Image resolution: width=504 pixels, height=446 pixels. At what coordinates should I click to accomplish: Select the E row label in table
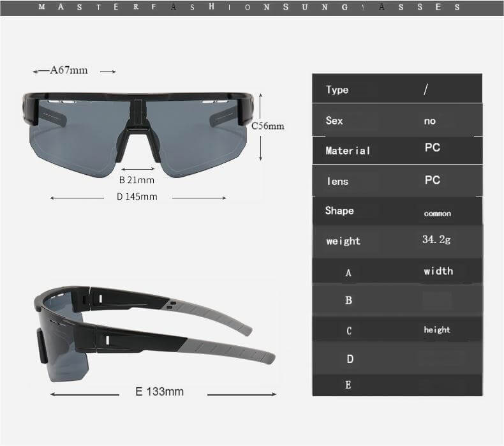[348, 385]
